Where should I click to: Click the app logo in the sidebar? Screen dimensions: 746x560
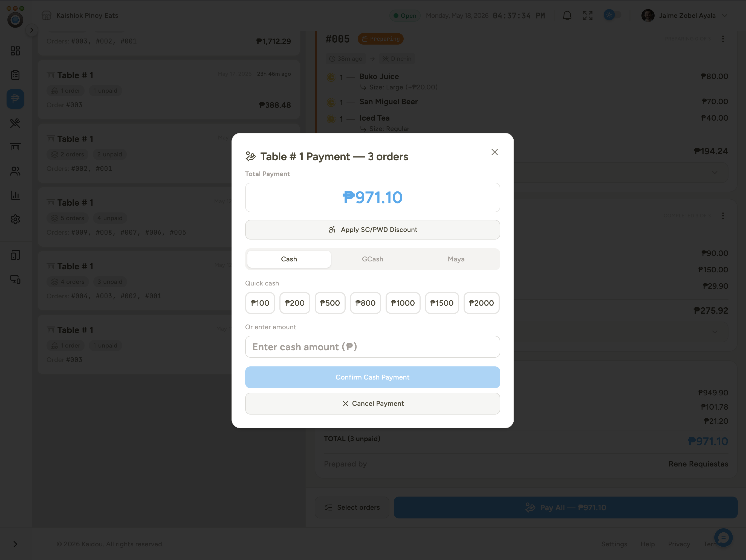pos(15,20)
